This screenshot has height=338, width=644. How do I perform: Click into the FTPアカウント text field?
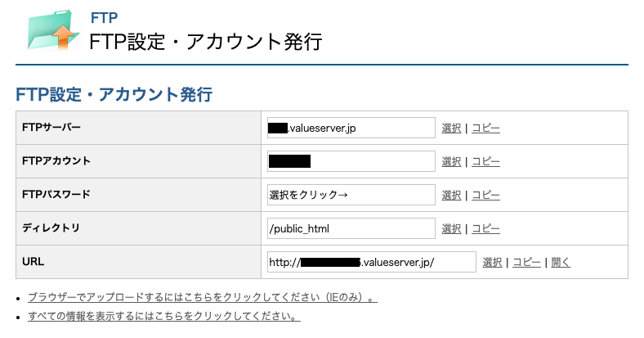(351, 161)
